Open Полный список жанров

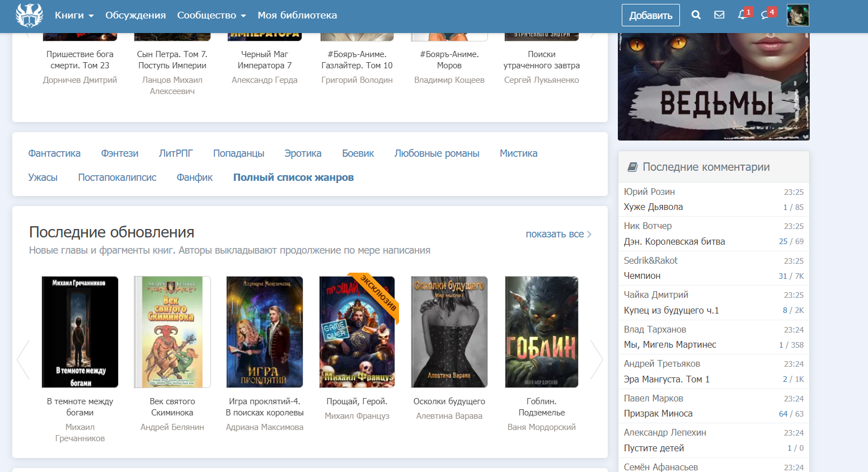293,177
